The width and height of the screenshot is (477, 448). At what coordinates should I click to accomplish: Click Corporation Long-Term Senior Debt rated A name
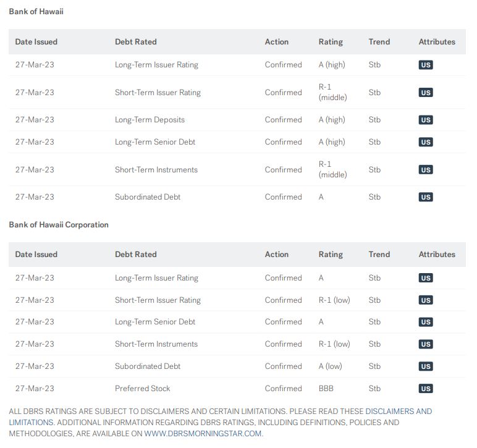coord(155,322)
